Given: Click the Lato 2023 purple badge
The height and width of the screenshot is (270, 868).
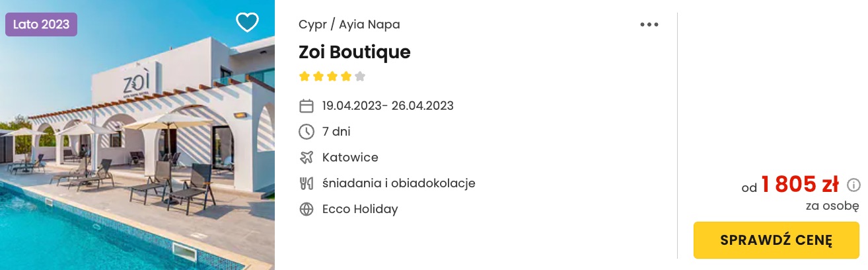Looking at the screenshot, I should (x=42, y=24).
